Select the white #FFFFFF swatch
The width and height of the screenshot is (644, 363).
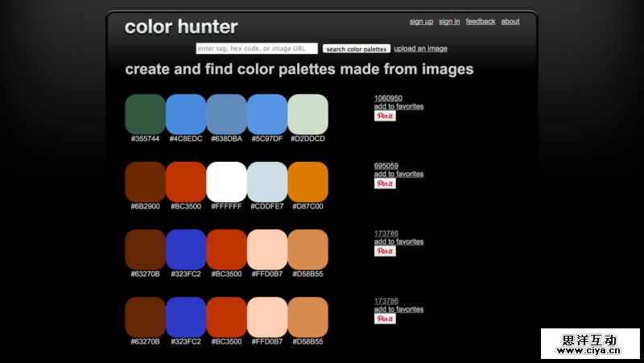point(226,182)
